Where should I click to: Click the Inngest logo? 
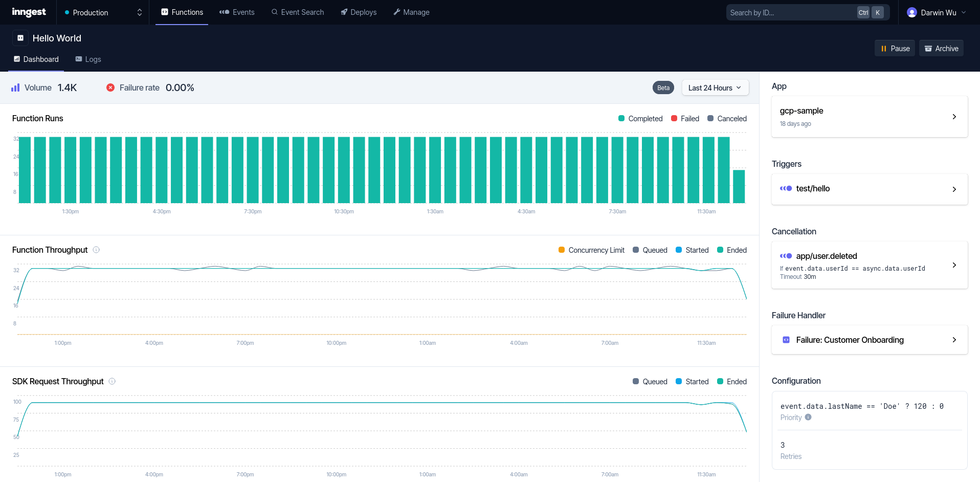click(x=29, y=12)
